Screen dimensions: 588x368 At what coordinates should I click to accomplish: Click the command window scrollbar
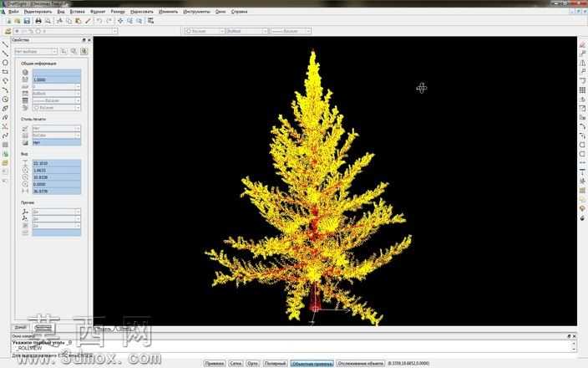[x=574, y=346]
